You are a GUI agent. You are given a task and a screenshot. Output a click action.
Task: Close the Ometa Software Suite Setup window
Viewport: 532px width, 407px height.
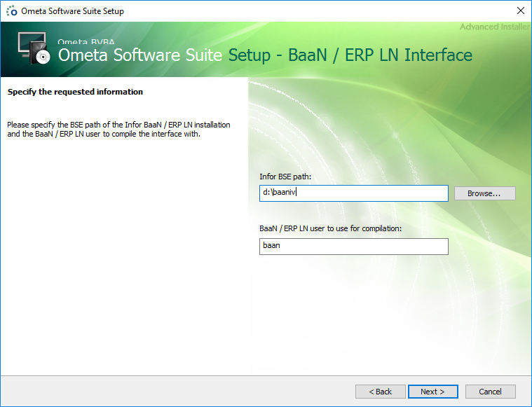(520, 11)
